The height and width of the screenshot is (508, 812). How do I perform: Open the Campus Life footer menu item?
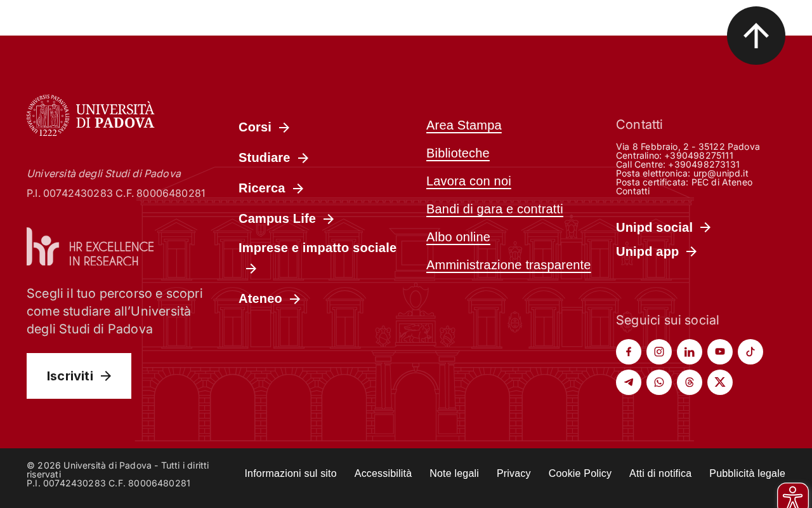click(x=286, y=218)
